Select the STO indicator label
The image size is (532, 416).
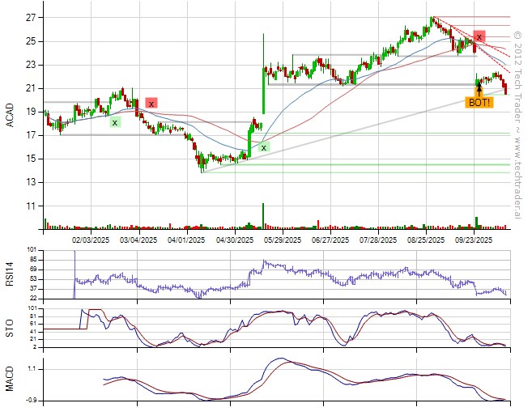(x=10, y=327)
